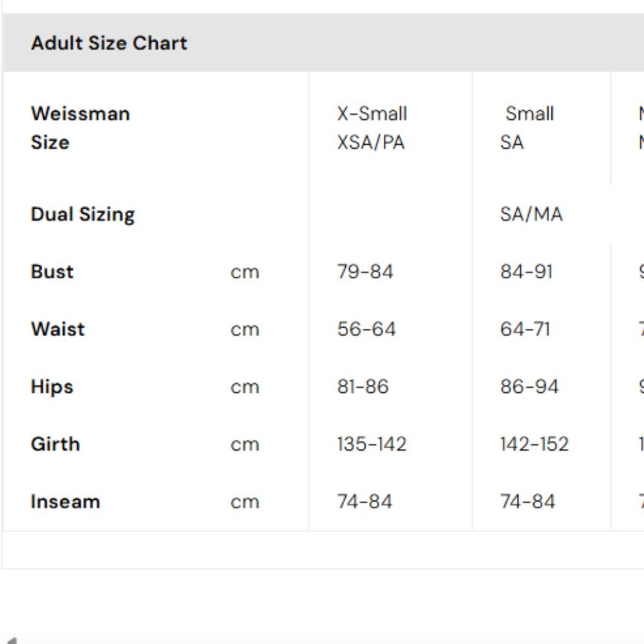Select the X-Small girth value 135-142
This screenshot has height=644, width=644.
coord(372,444)
